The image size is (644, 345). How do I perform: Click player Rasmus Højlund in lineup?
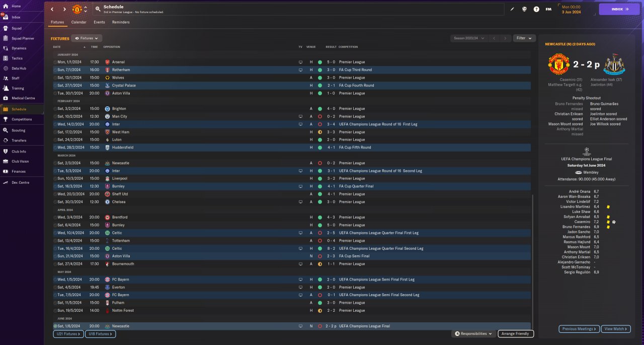577,242
